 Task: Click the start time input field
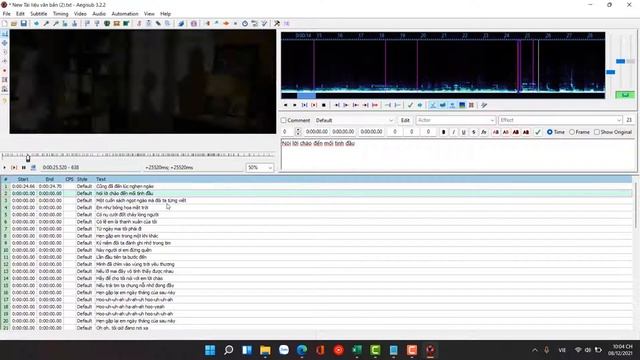[317, 132]
